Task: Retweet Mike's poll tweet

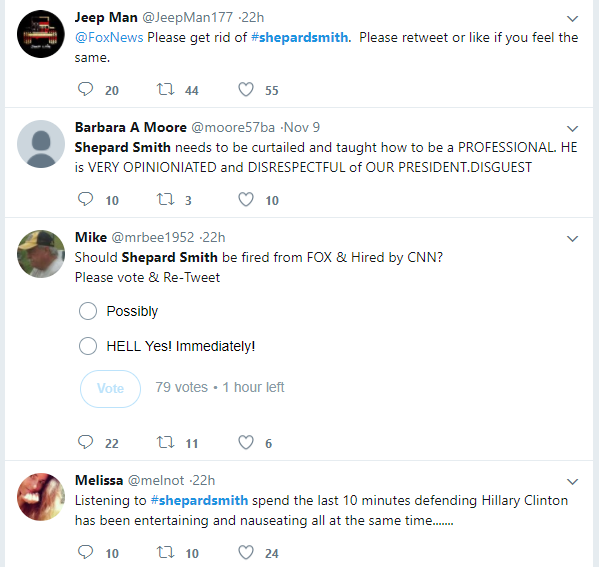Action: pos(165,442)
